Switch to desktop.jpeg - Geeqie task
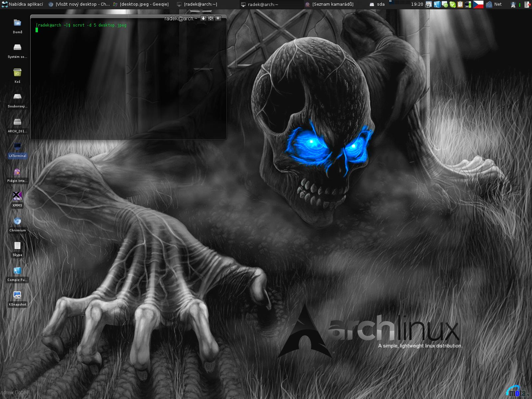The height and width of the screenshot is (399, 532). (141, 4)
